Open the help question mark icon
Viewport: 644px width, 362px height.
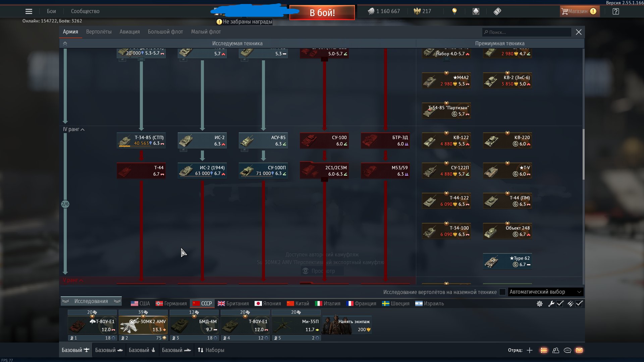[x=615, y=11]
